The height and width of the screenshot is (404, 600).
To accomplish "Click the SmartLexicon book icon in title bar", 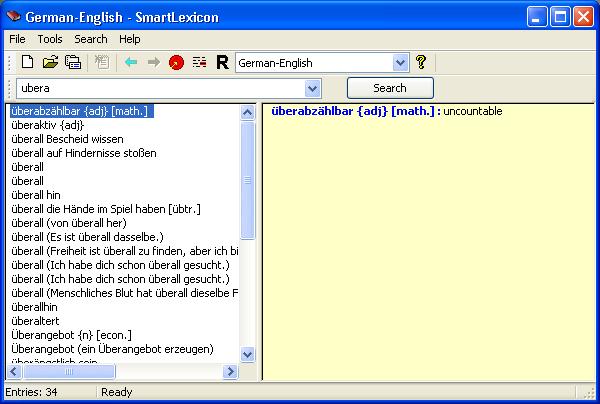I will pos(13,16).
